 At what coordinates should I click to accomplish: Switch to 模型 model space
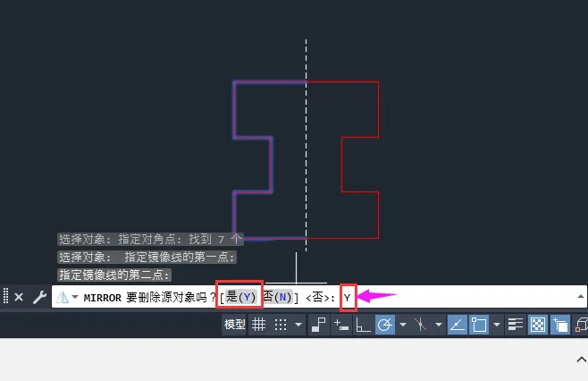(234, 324)
